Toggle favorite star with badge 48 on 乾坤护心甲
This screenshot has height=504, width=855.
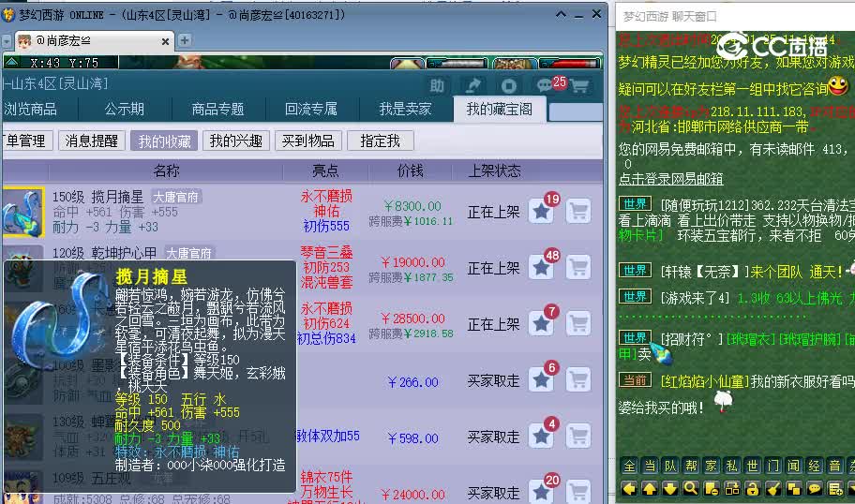point(541,268)
